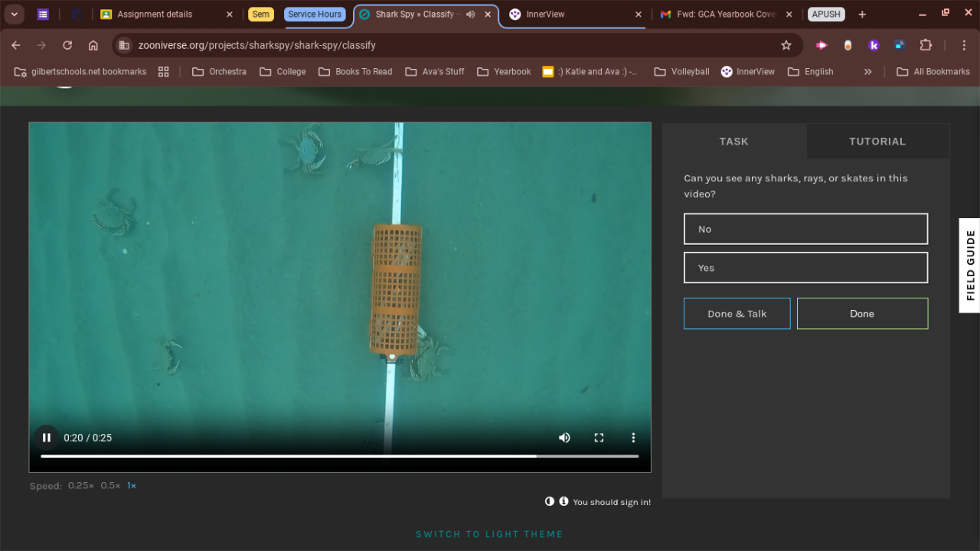The width and height of the screenshot is (980, 551).
Task: Mute the video using the speaker icon
Action: coord(564,438)
